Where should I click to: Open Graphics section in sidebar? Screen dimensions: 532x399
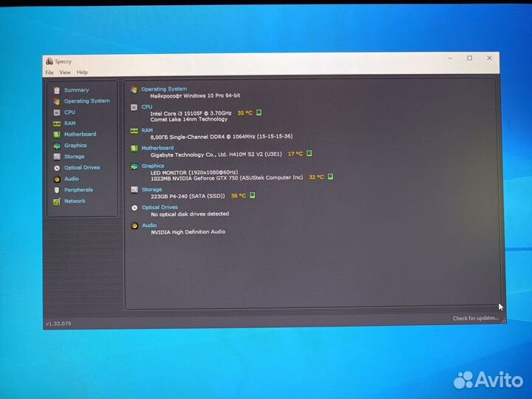(x=75, y=146)
